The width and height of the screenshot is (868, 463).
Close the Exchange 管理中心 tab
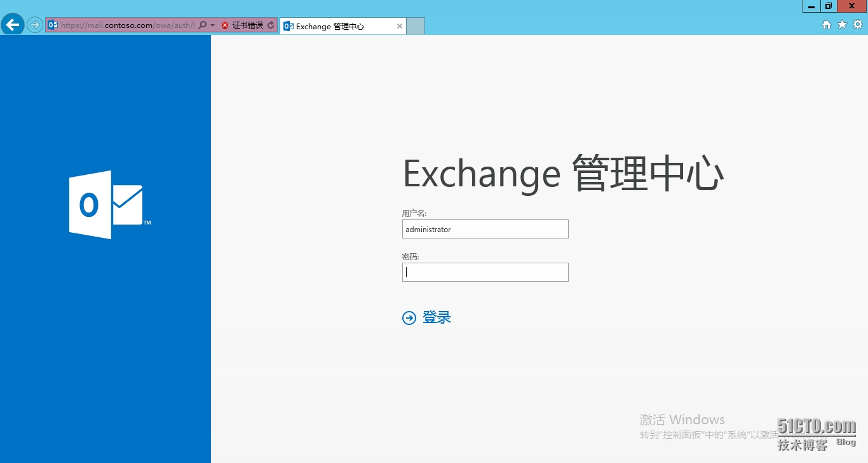point(399,26)
